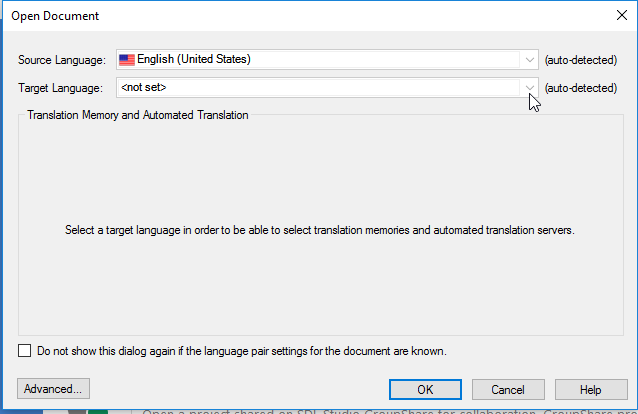Click the Target Language label
Viewport: 638px width, 414px height.
click(60, 88)
